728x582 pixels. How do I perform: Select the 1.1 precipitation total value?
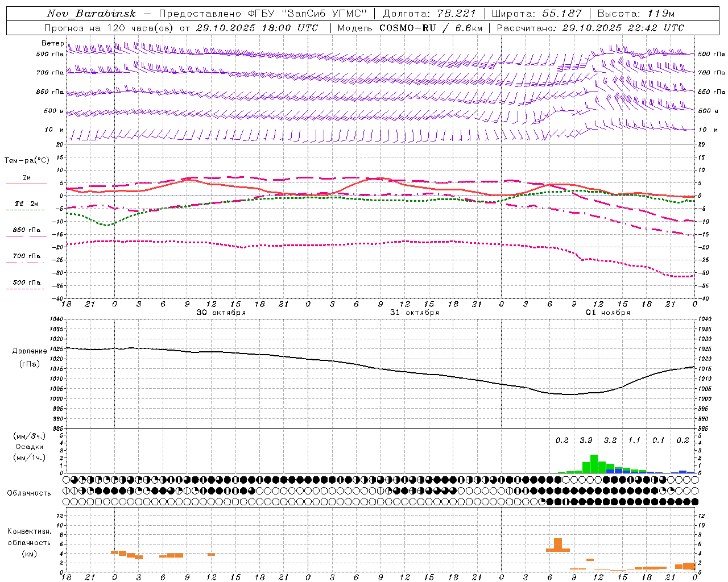click(634, 440)
